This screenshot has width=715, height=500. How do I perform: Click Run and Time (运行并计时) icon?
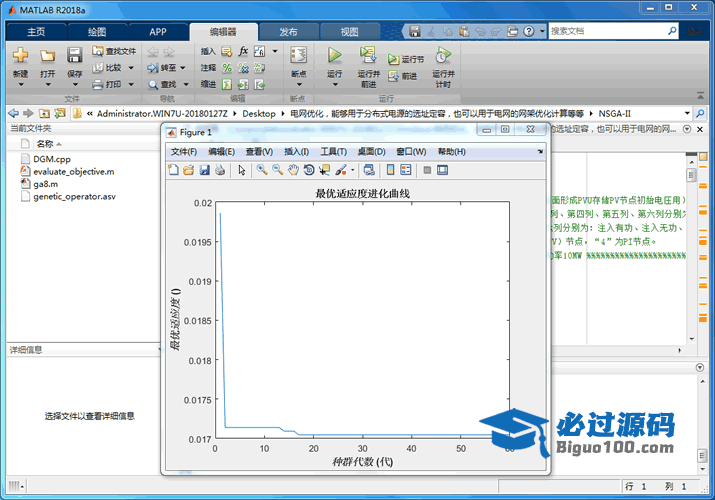tap(443, 55)
